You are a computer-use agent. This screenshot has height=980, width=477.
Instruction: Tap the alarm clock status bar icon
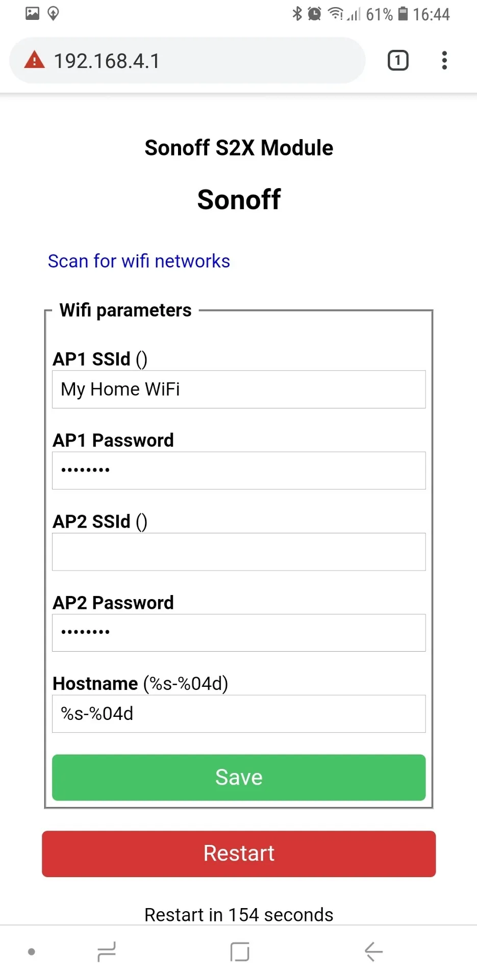[x=315, y=14]
